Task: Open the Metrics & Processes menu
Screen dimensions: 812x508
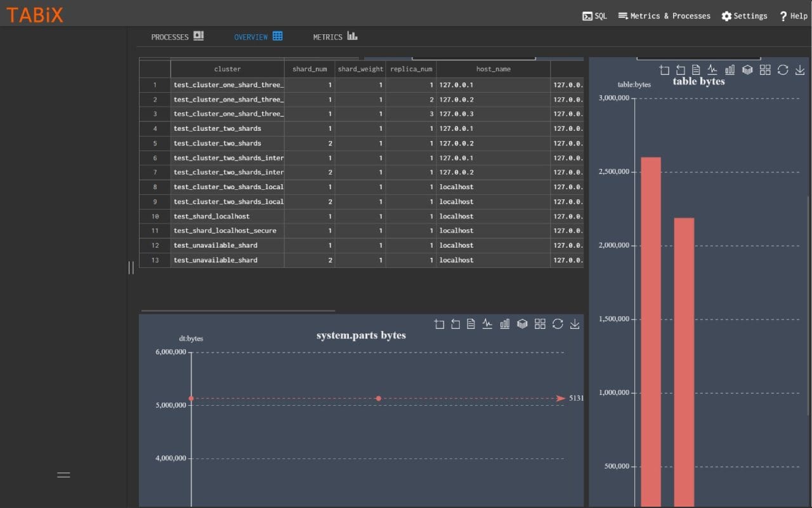Action: coord(664,15)
